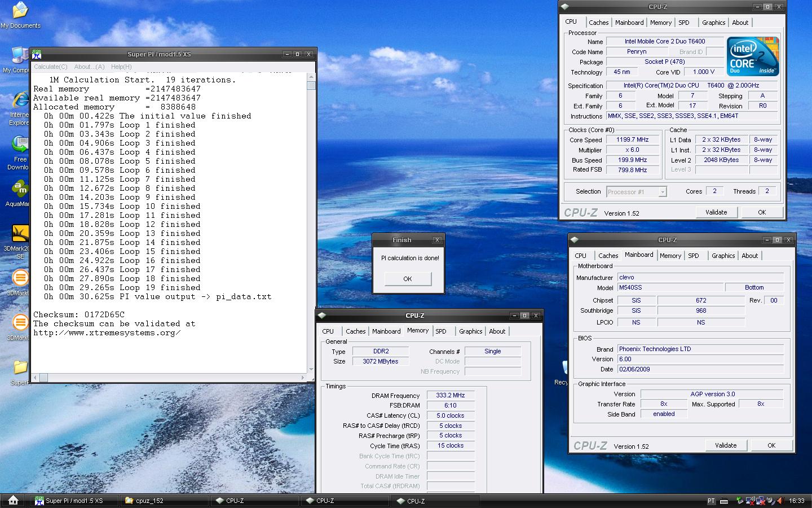Viewport: 812px width, 508px height.
Task: Click the memory Size value '3072 MBytes'
Action: (381, 361)
